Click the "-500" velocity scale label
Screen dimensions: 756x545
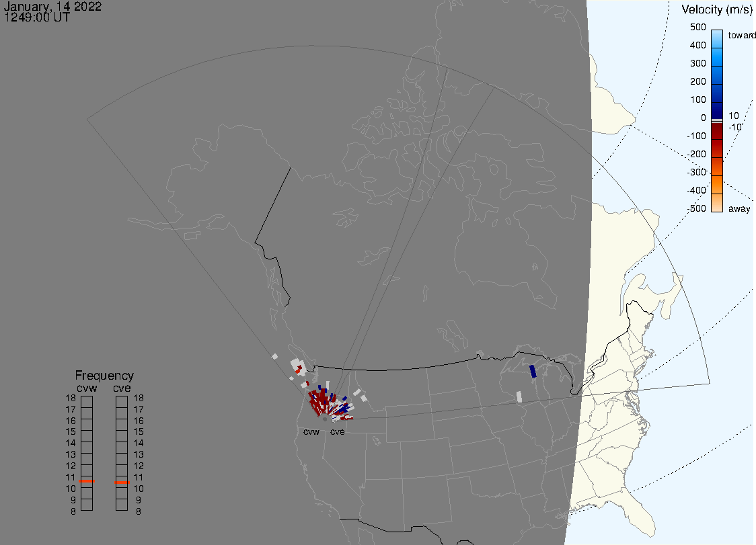[x=696, y=208]
